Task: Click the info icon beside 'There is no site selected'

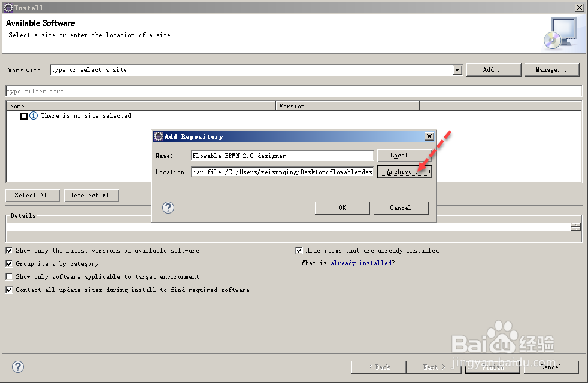Action: (34, 116)
